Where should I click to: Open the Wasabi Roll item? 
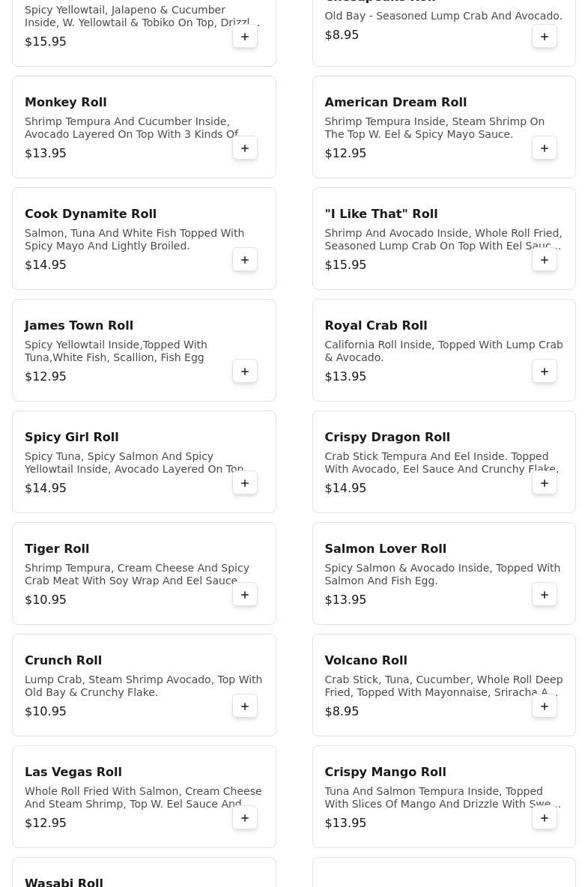pos(64,882)
